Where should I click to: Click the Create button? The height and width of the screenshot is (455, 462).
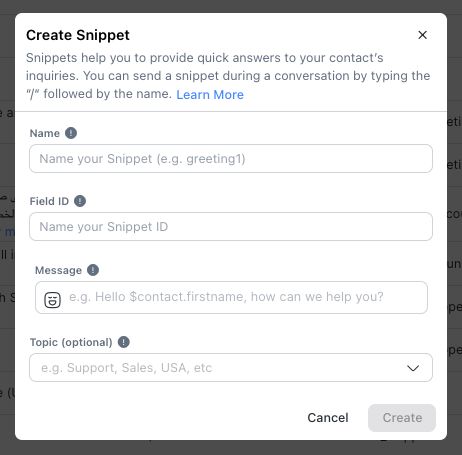402,418
